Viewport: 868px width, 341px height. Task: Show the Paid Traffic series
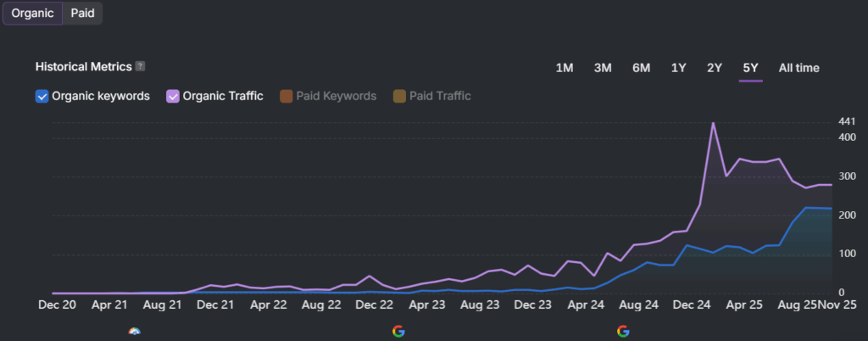coord(399,96)
